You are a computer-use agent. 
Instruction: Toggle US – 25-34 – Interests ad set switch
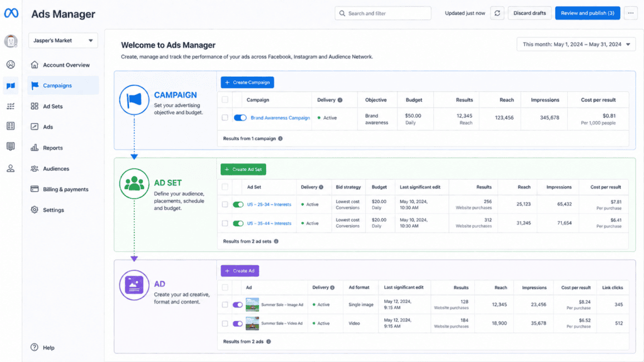[x=238, y=204]
